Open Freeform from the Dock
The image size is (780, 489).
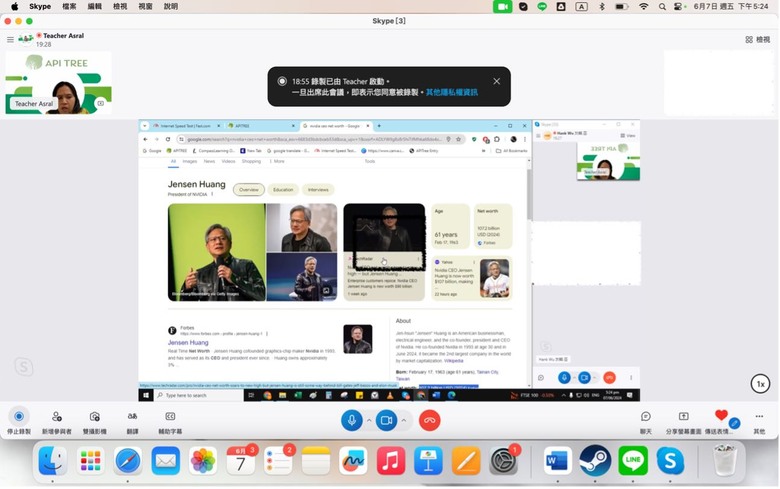point(353,461)
